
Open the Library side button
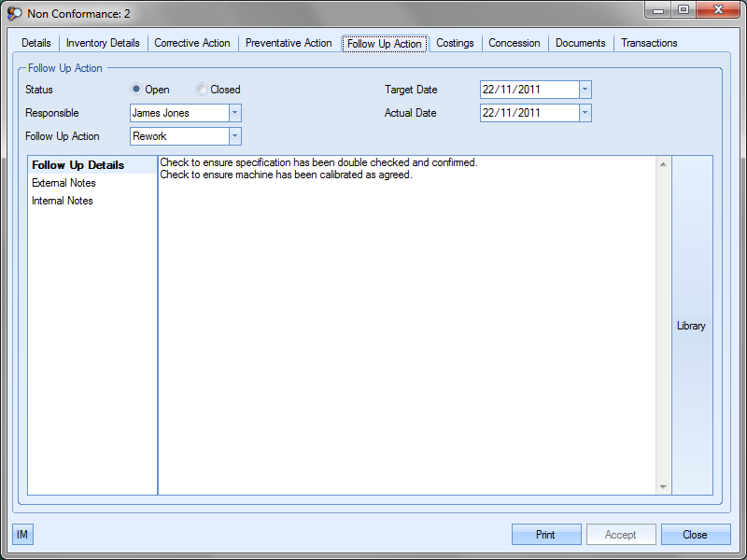click(x=692, y=326)
